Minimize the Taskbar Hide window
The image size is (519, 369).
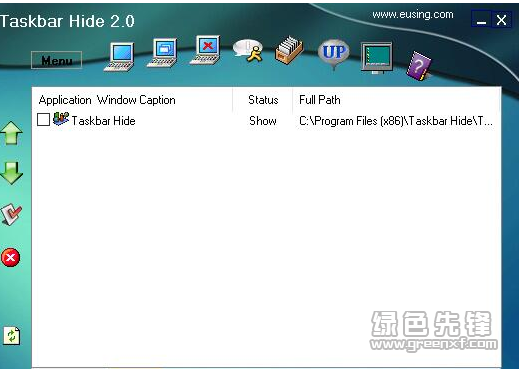[481, 20]
